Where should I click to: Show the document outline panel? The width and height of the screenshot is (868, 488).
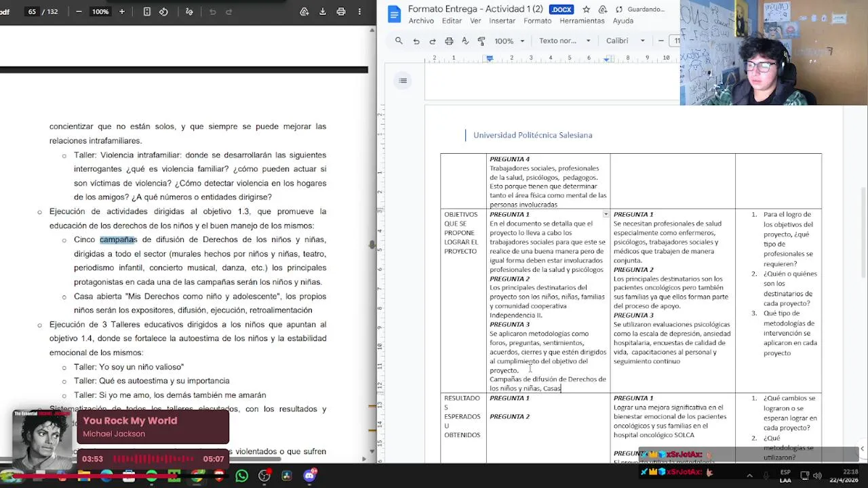tap(403, 81)
